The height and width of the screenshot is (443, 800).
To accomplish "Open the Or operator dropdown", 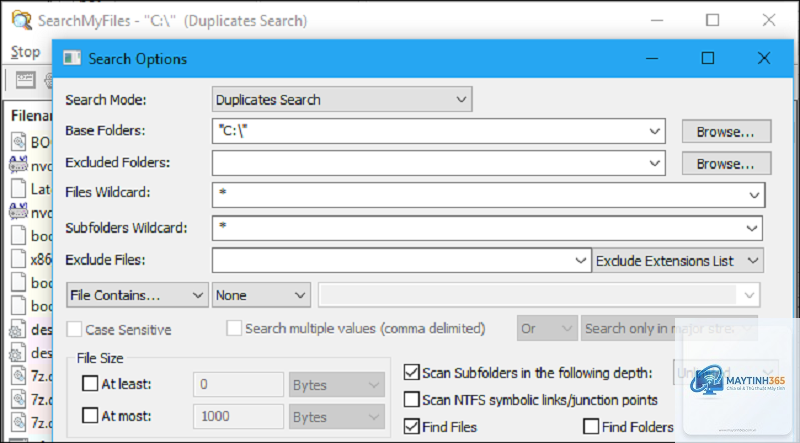I will (x=547, y=328).
